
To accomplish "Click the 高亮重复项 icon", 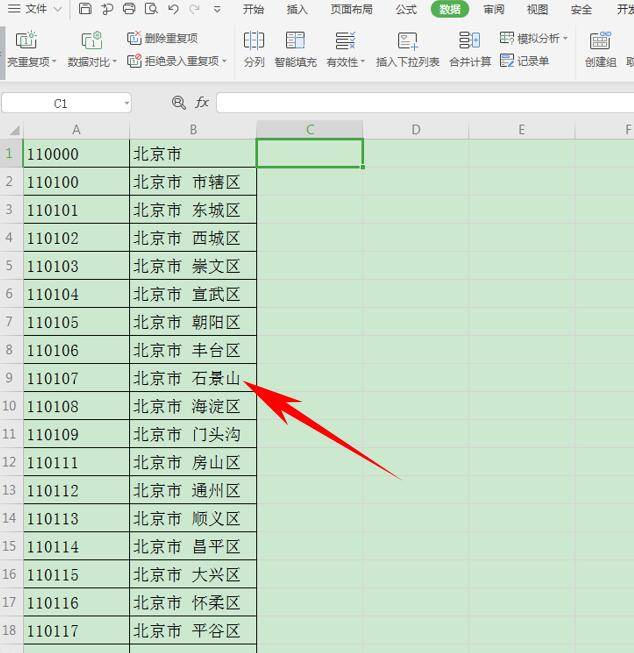I will [26, 40].
